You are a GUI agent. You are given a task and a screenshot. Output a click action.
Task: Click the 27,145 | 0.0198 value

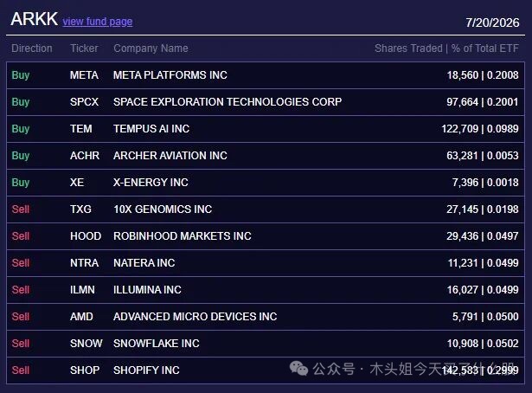pyautogui.click(x=483, y=209)
